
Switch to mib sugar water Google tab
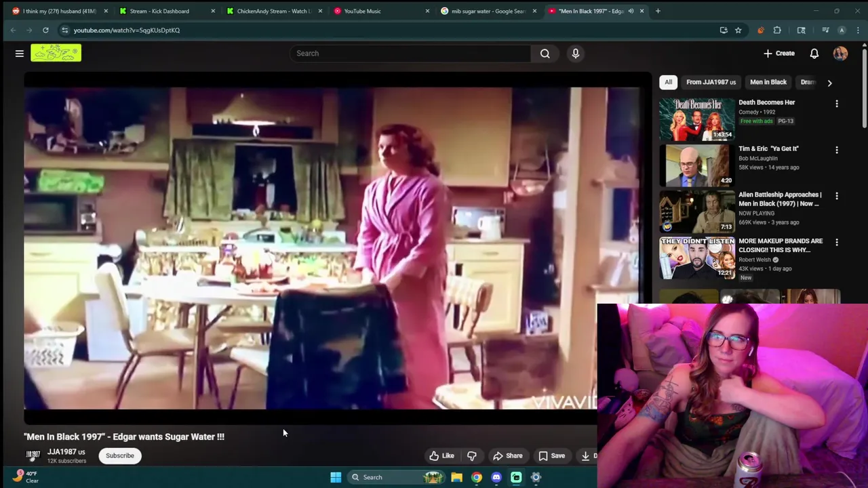pos(488,11)
